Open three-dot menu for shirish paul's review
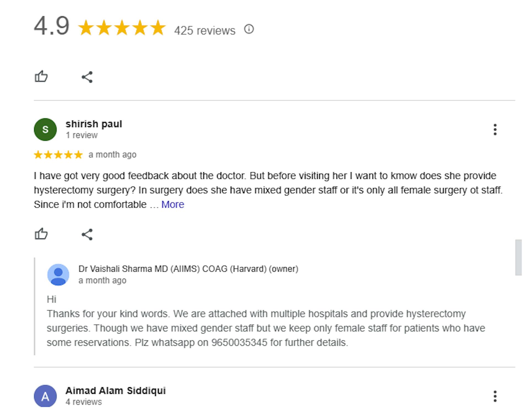 (x=495, y=130)
